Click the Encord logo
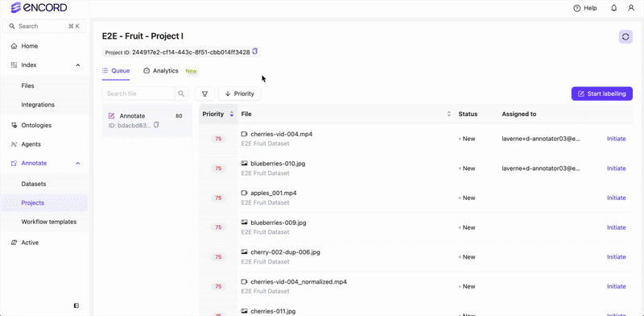This screenshot has width=644, height=316. point(39,7)
